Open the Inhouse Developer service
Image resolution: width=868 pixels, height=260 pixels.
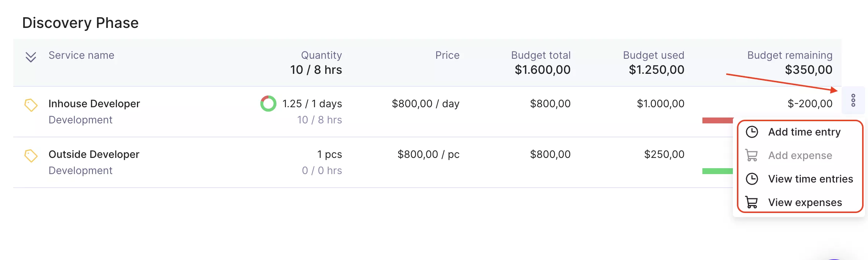pyautogui.click(x=94, y=104)
